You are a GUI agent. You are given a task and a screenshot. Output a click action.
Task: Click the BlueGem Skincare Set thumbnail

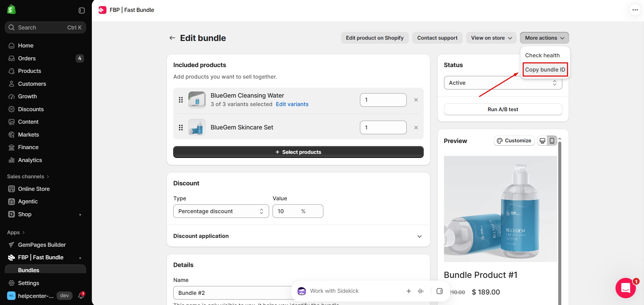[x=197, y=127]
